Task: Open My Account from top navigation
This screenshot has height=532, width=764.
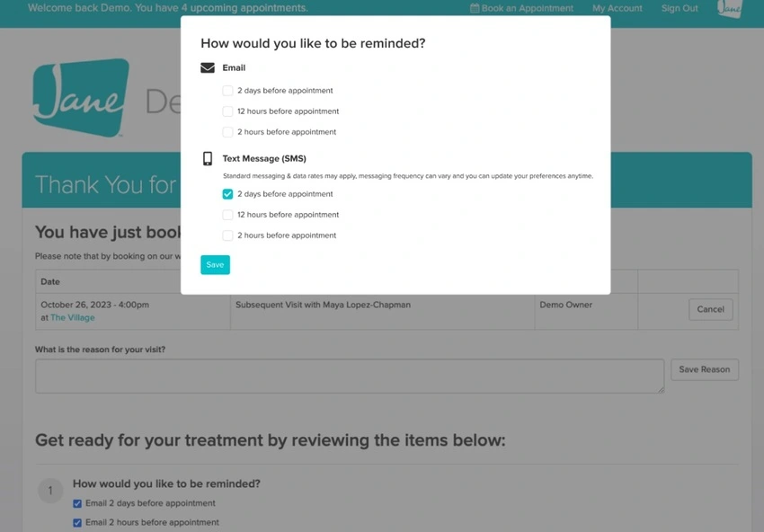Action: pos(617,8)
